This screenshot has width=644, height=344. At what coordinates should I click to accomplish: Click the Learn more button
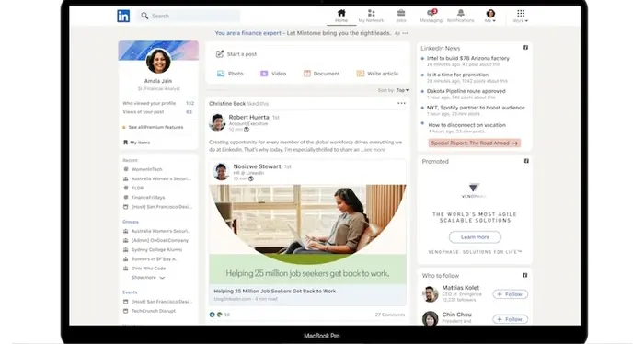pyautogui.click(x=475, y=237)
